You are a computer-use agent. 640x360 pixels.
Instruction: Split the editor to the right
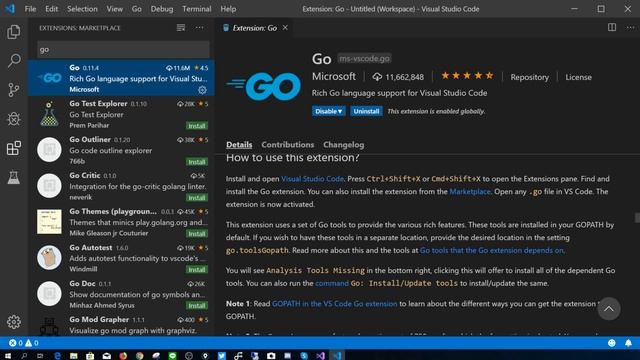[612, 27]
